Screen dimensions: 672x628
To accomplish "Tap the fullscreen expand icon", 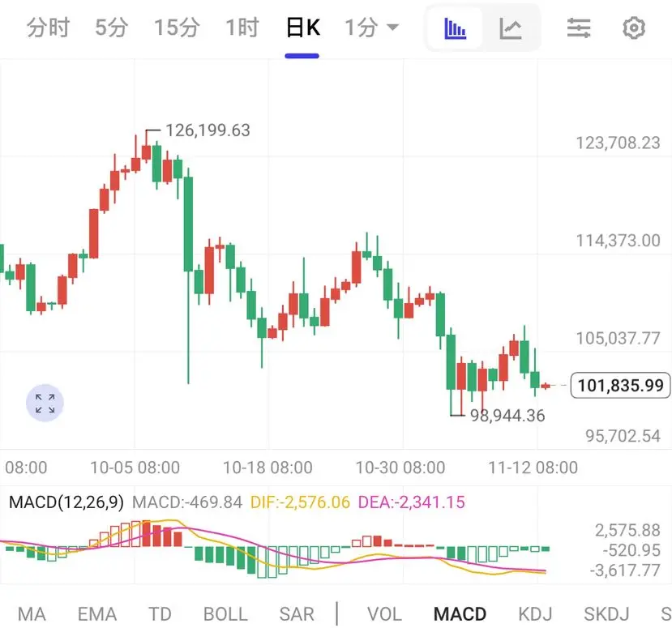I will click(45, 403).
